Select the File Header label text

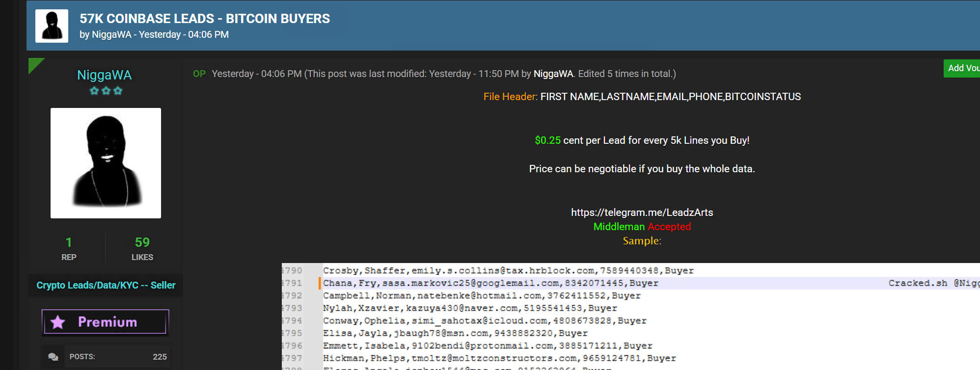510,97
